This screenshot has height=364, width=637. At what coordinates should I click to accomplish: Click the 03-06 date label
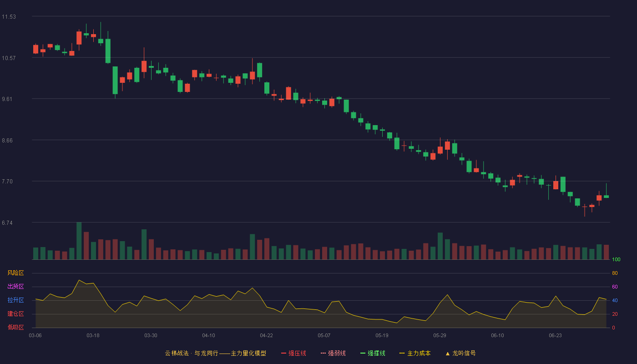pos(35,335)
